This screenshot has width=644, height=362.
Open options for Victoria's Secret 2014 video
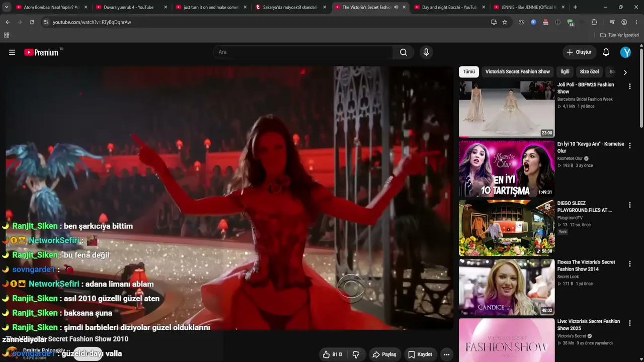point(629,264)
